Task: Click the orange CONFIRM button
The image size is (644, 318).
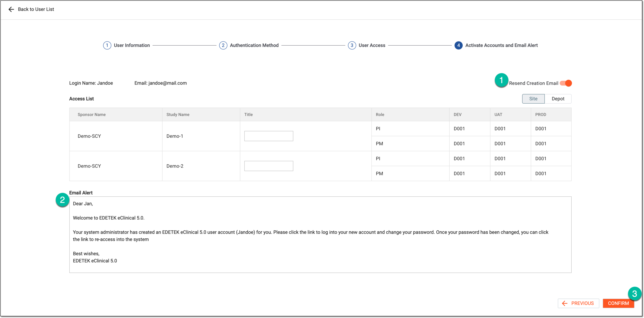Action: pyautogui.click(x=618, y=303)
